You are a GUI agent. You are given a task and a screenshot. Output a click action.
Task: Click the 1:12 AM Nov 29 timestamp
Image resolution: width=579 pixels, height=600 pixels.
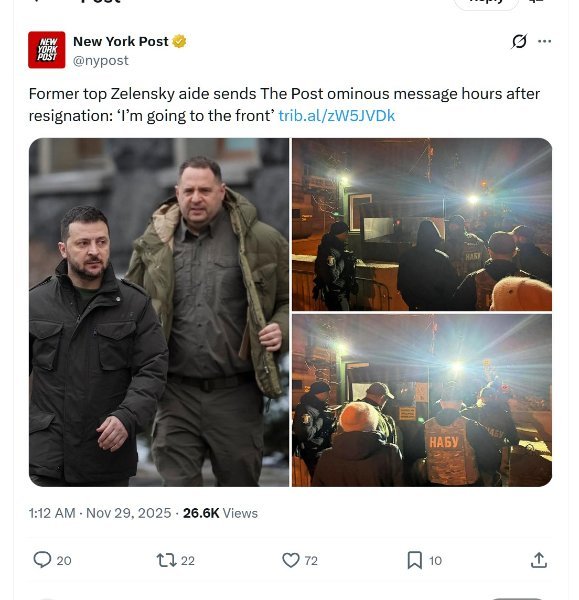tap(100, 513)
